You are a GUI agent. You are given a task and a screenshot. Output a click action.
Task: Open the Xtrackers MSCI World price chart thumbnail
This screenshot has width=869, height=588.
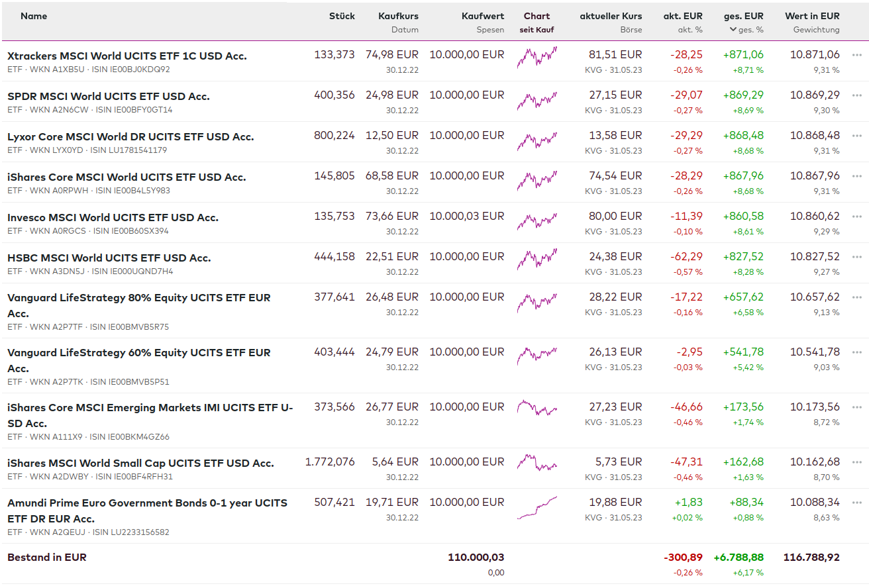(537, 58)
